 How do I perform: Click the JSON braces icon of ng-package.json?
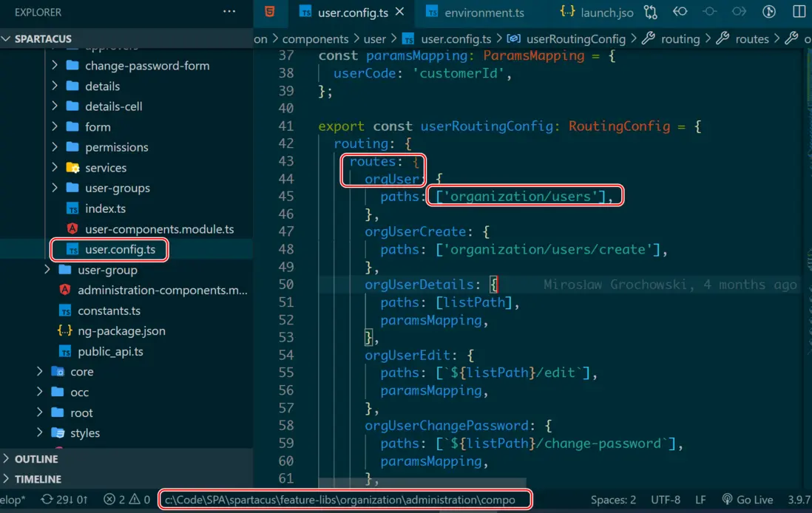[x=65, y=330]
